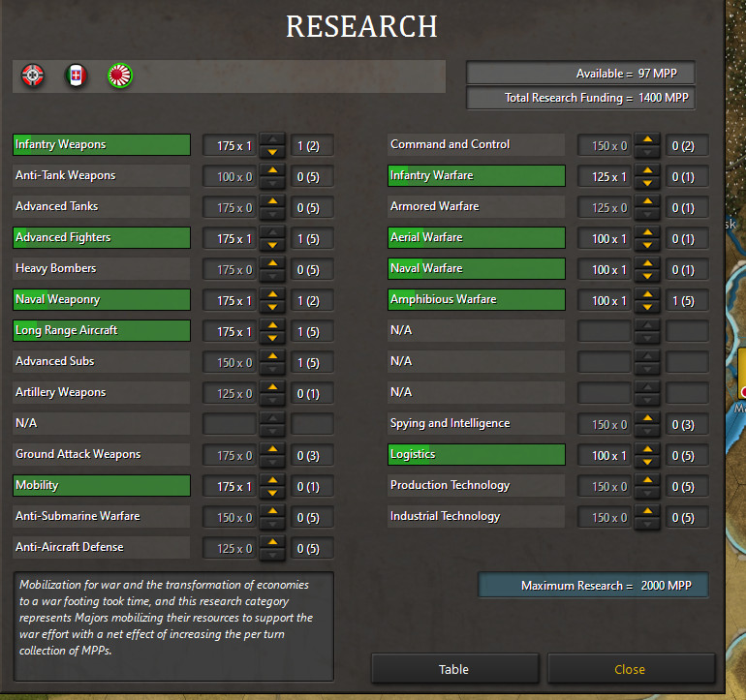Select the Infantry Weapons research category
The height and width of the screenshot is (700, 746).
(102, 144)
